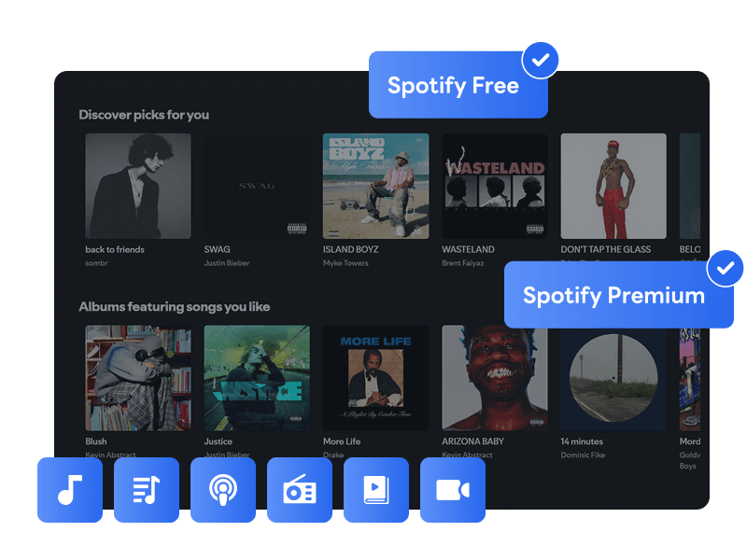Screen dimensions: 747x560
Task: Click the Blush title text
Action: [x=96, y=441]
